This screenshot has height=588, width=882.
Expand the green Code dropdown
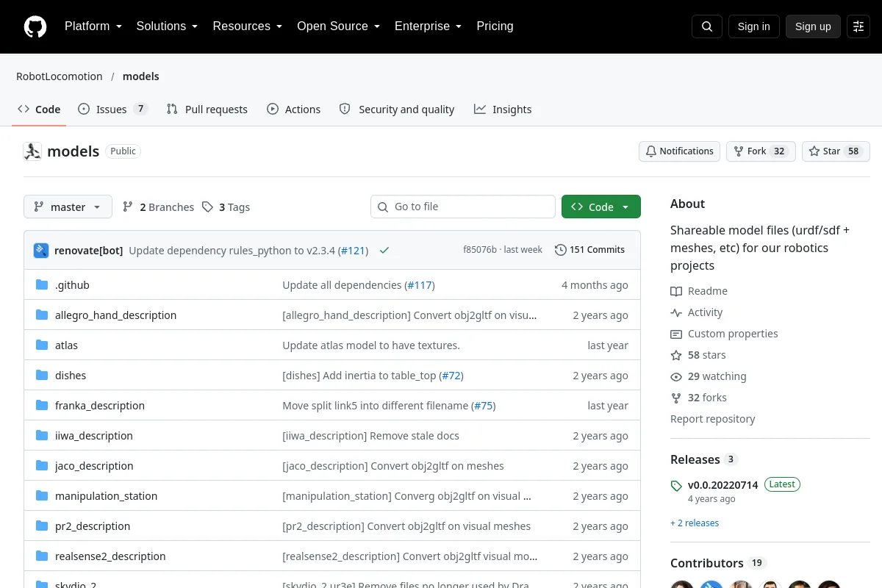601,207
